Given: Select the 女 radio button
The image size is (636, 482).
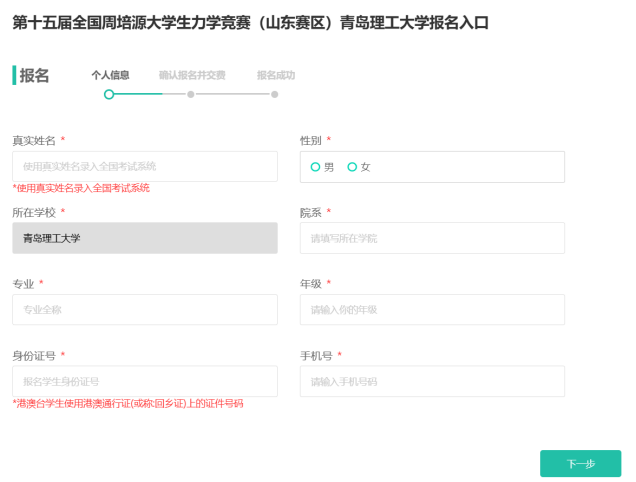Looking at the screenshot, I should tap(352, 167).
